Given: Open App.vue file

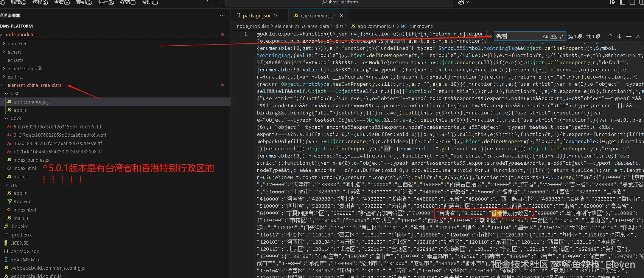Looking at the screenshot, I should 115,201.
